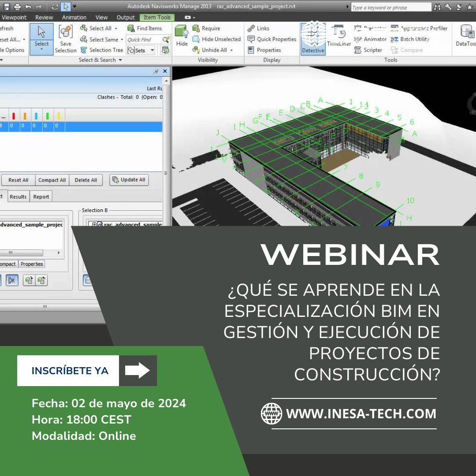
Task: Open the Selection Tree panel
Action: click(x=102, y=50)
